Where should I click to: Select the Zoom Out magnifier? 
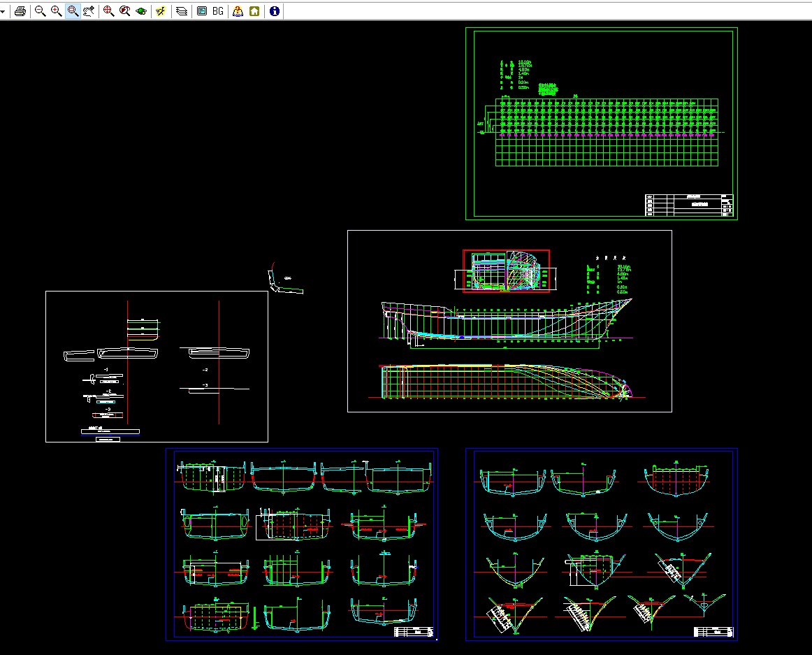point(41,11)
